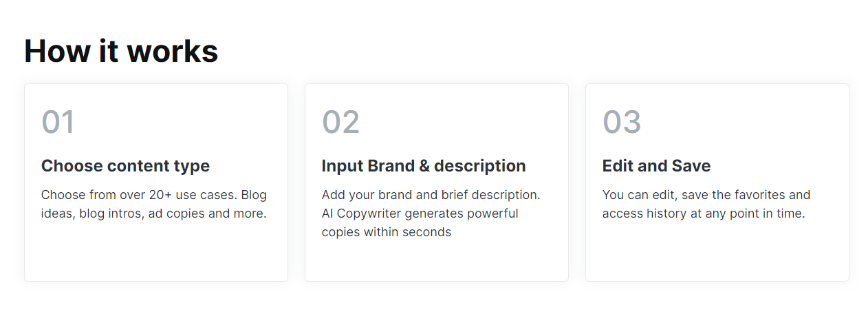The width and height of the screenshot is (868, 323).
Task: Open the "Input Brand & description" title
Action: click(423, 166)
